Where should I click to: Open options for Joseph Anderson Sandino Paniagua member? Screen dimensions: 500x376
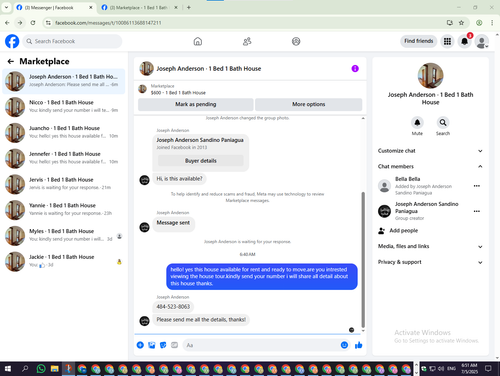(477, 211)
